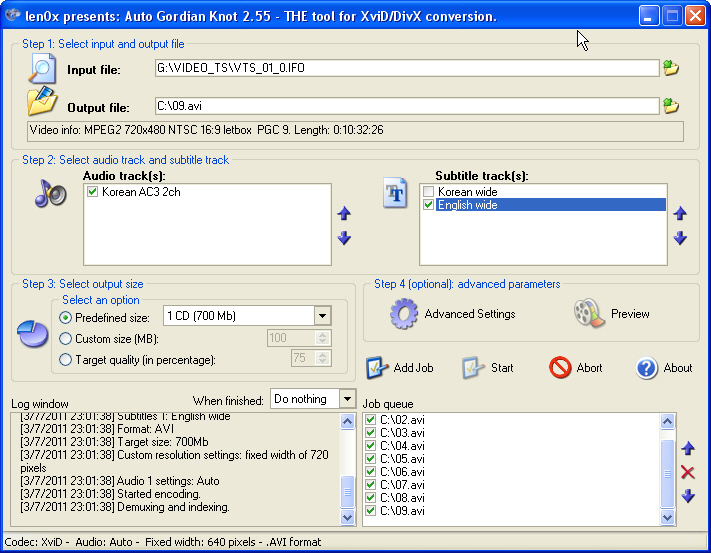Click the input file magnifier document icon
711x553 pixels.
point(43,69)
